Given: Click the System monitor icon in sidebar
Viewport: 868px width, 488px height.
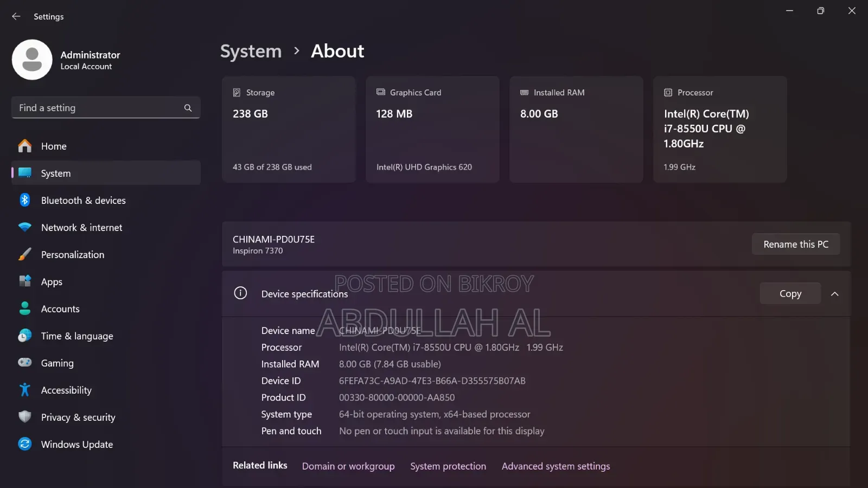Looking at the screenshot, I should point(25,173).
